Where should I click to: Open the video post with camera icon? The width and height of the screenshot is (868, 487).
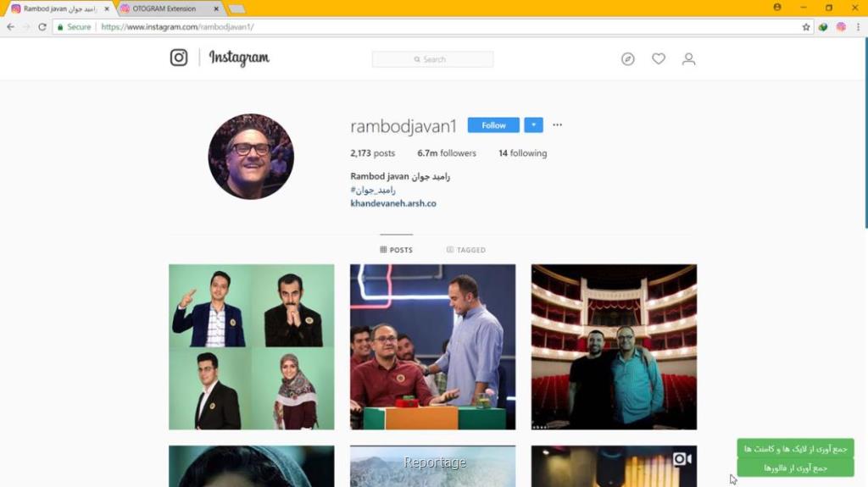(614, 466)
